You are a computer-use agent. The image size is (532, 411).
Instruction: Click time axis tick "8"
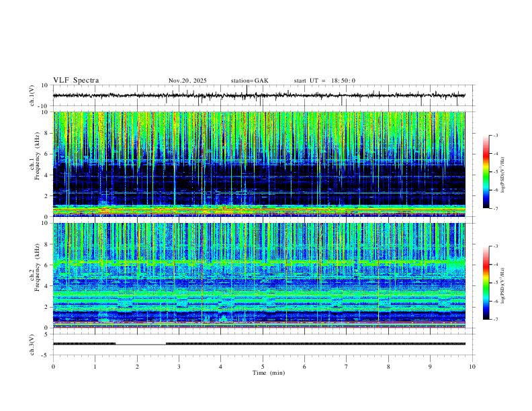tap(388, 367)
